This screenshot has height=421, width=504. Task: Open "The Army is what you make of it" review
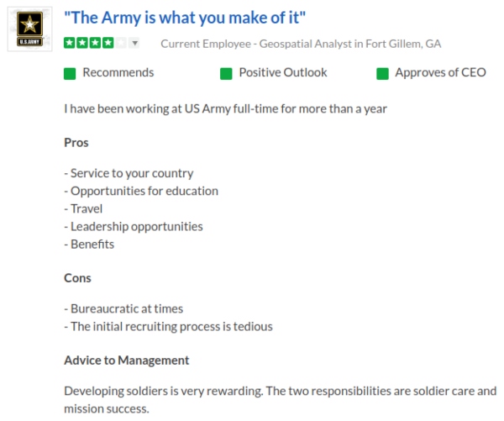point(185,18)
